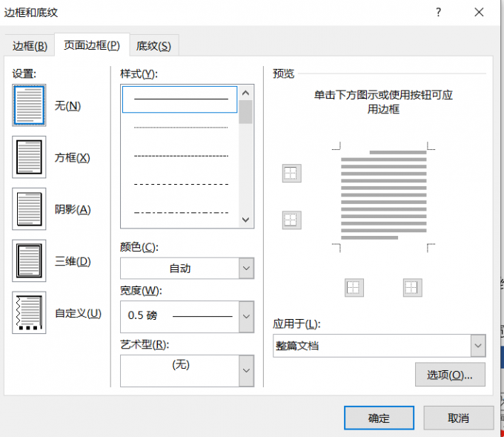The image size is (504, 437).
Task: Click the 三维(D) label text
Action: click(73, 261)
